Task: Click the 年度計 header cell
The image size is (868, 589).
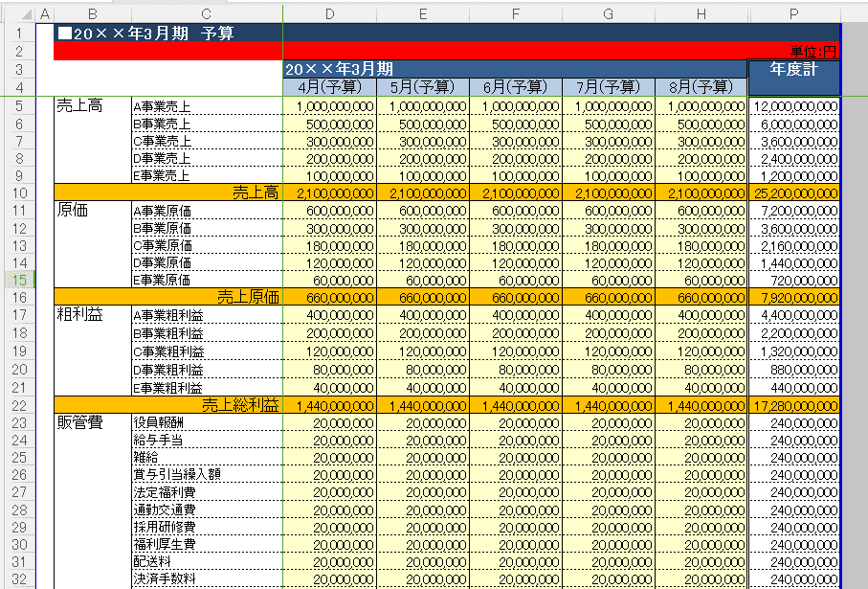Action: click(793, 77)
